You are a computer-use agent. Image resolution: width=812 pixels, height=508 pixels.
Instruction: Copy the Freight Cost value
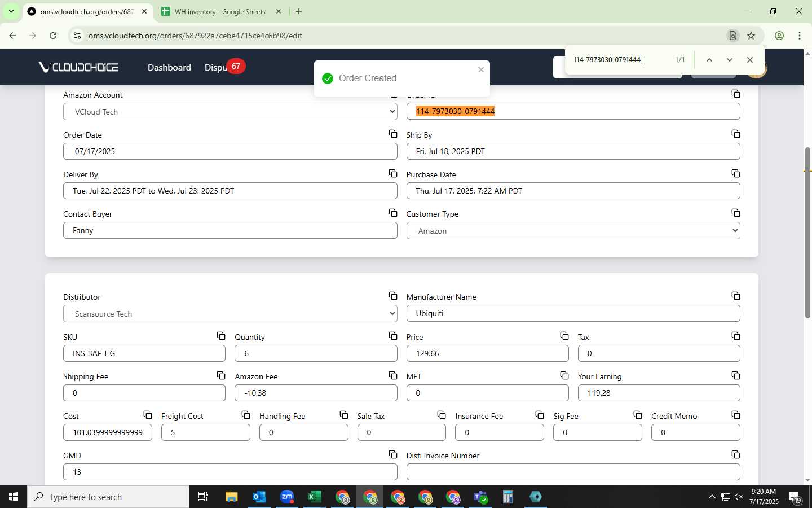coord(245,415)
